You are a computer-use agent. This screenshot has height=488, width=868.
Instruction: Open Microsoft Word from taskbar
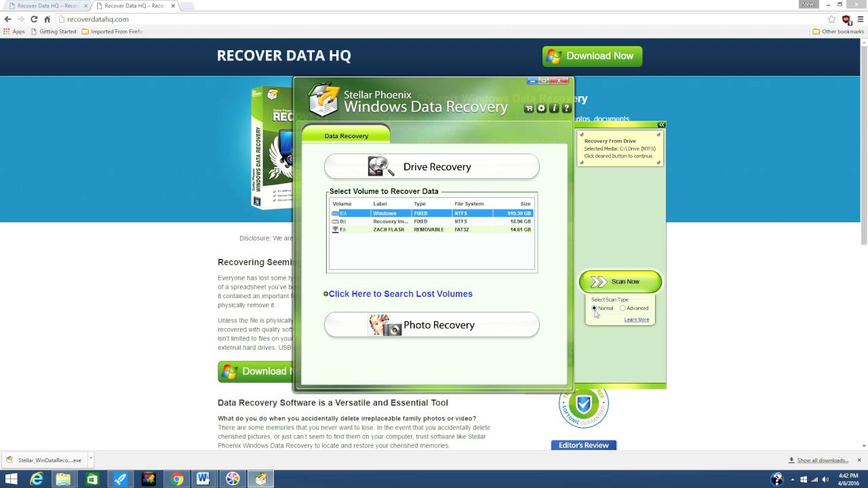click(203, 479)
